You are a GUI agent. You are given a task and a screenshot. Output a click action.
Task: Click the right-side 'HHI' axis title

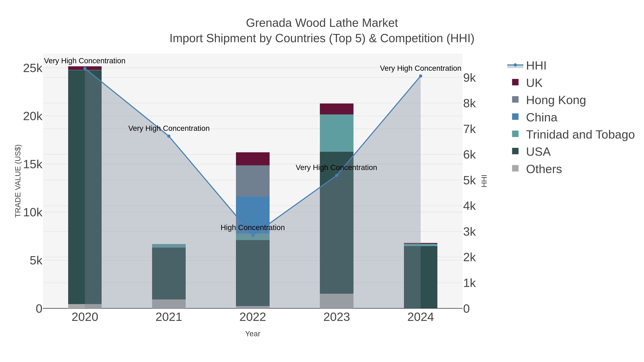pyautogui.click(x=484, y=181)
